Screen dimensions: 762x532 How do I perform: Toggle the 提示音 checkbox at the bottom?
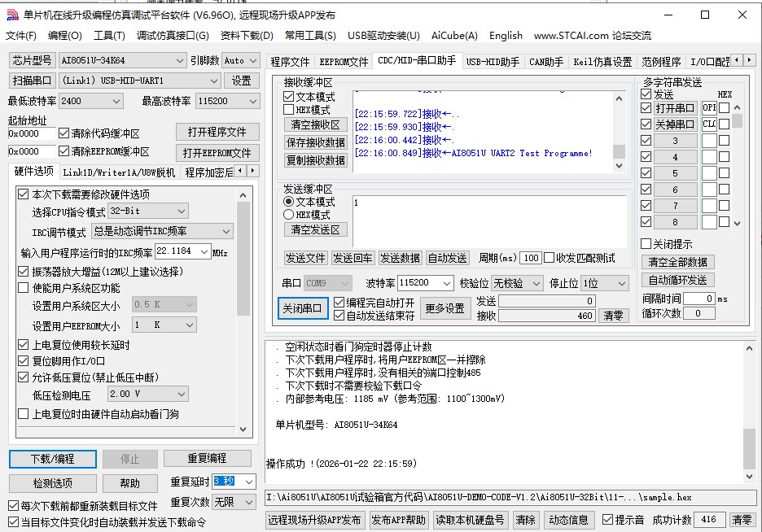click(608, 519)
